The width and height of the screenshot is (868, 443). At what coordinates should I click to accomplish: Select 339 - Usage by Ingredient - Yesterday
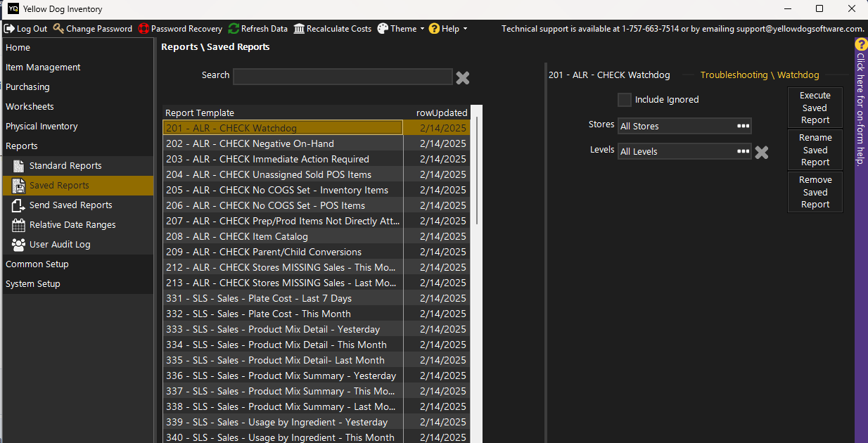316,422
